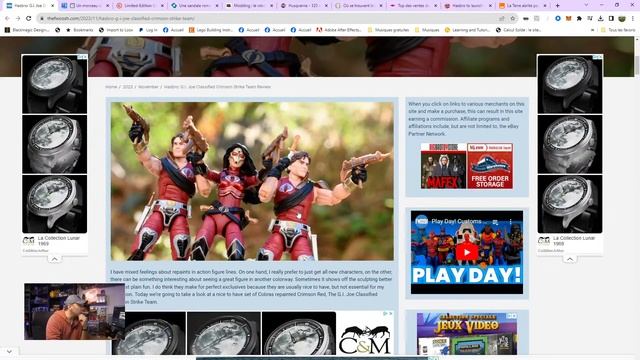
Task: Switch to the Un morceau tab
Action: tap(84, 6)
